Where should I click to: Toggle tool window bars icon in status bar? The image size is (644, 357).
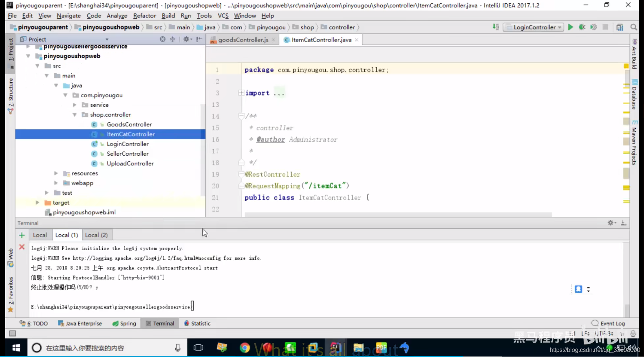(13, 333)
